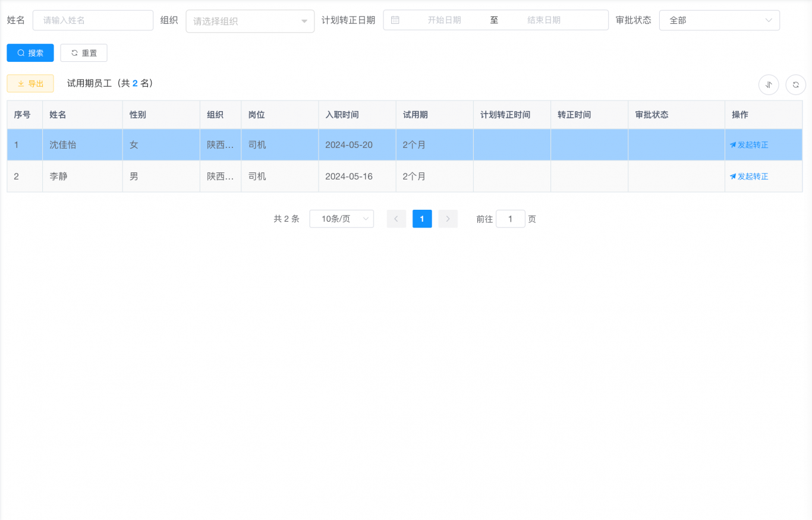
Task: Click 李静's 陕西… organization cell
Action: pos(221,177)
